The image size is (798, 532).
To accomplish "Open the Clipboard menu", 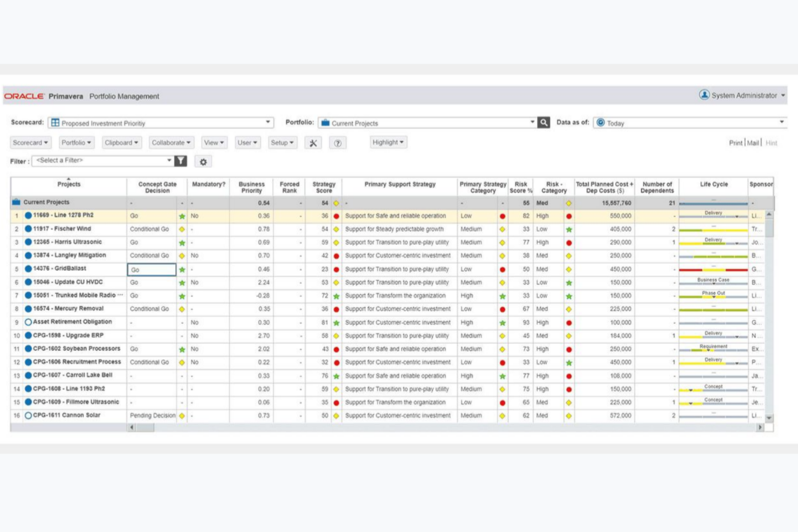I will (x=121, y=143).
